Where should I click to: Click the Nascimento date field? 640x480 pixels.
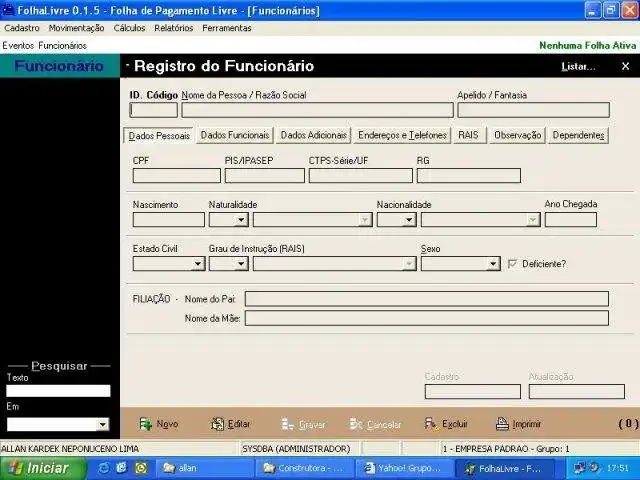tap(169, 220)
